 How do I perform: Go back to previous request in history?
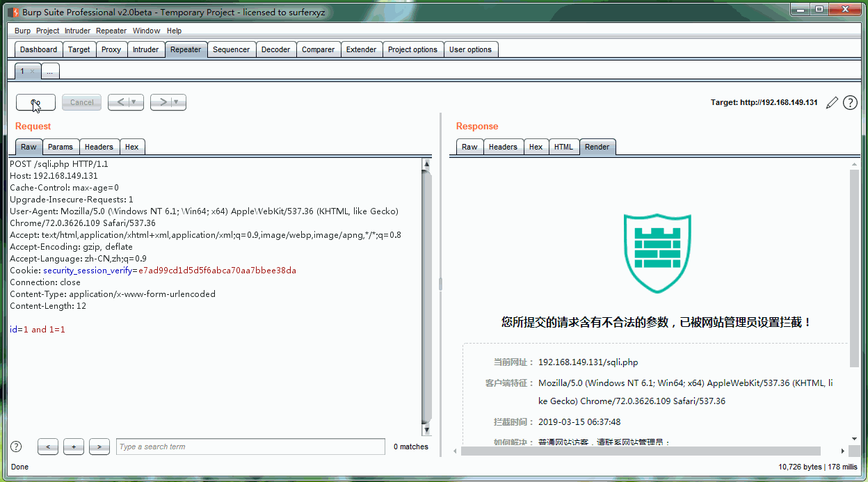[x=120, y=102]
